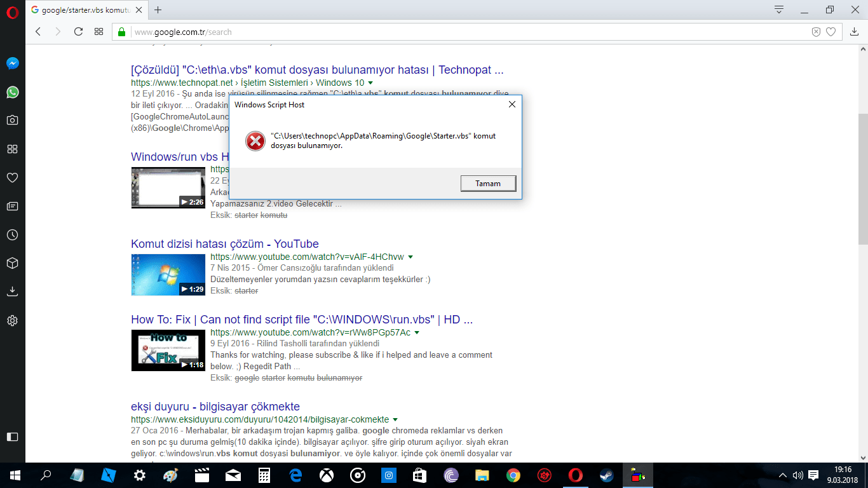
Task: Open 'How To: Fix | Can not find script file'
Action: click(302, 320)
